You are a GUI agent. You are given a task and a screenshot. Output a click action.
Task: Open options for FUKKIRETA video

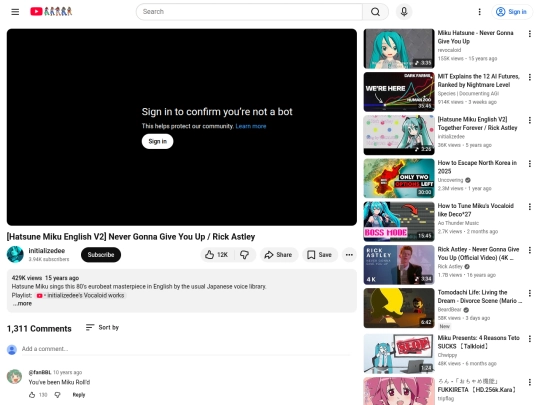pos(530,382)
